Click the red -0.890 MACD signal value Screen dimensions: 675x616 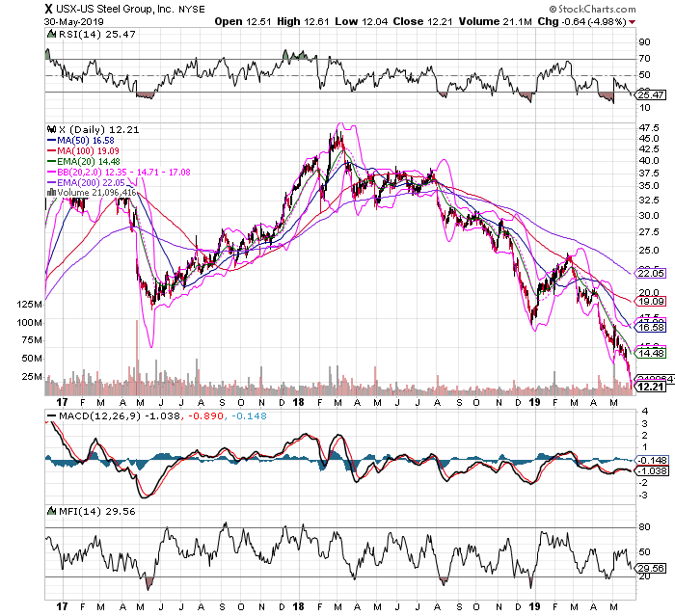click(x=205, y=416)
